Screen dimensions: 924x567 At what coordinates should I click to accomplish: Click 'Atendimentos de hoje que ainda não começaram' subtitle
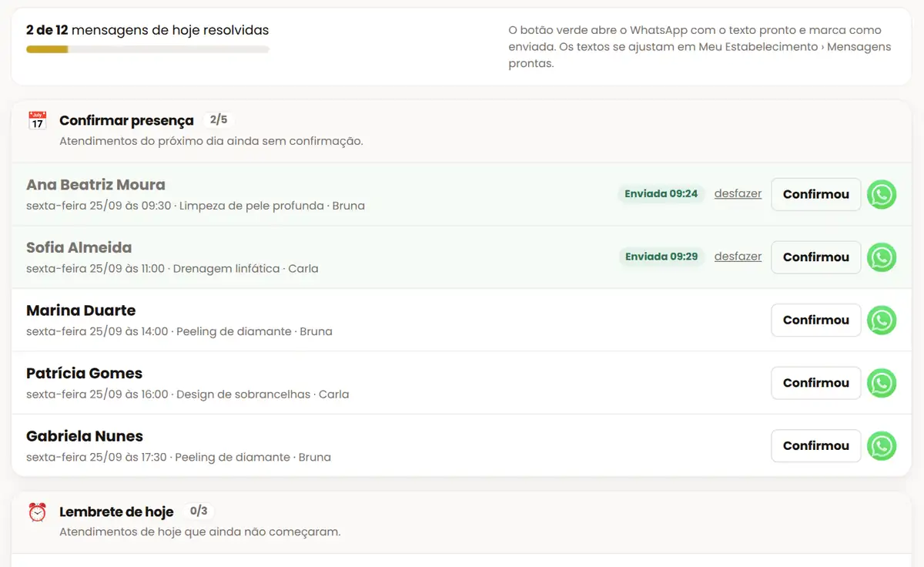point(200,532)
